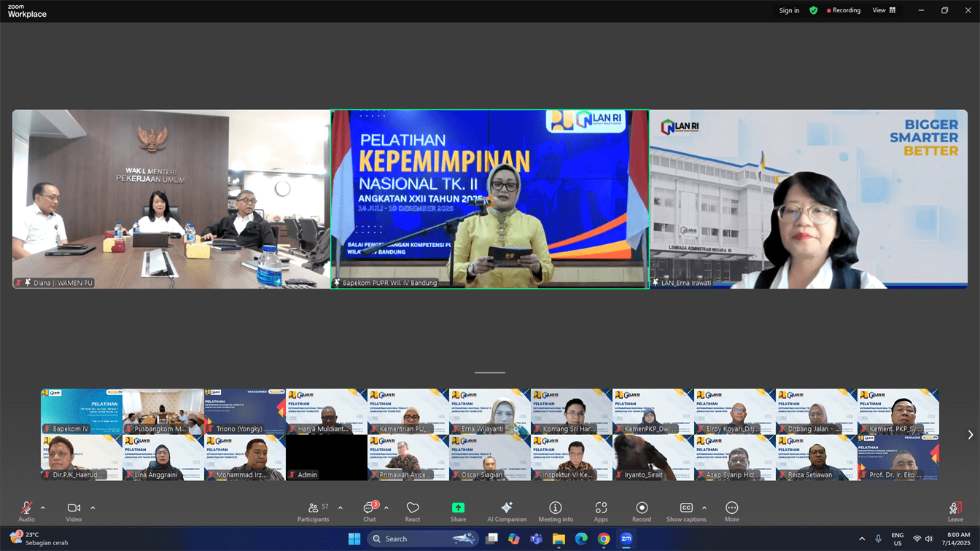The height and width of the screenshot is (551, 980).
Task: Click the Harya Muldiant... thumbnail
Action: tap(327, 412)
